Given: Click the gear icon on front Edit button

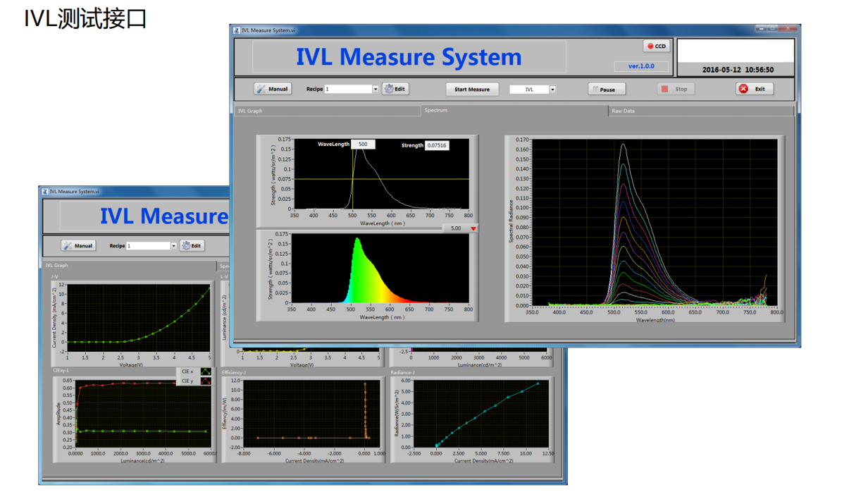Looking at the screenshot, I should (388, 90).
